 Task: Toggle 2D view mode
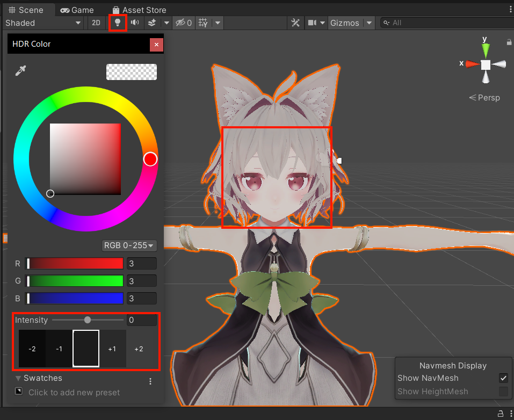pos(96,23)
